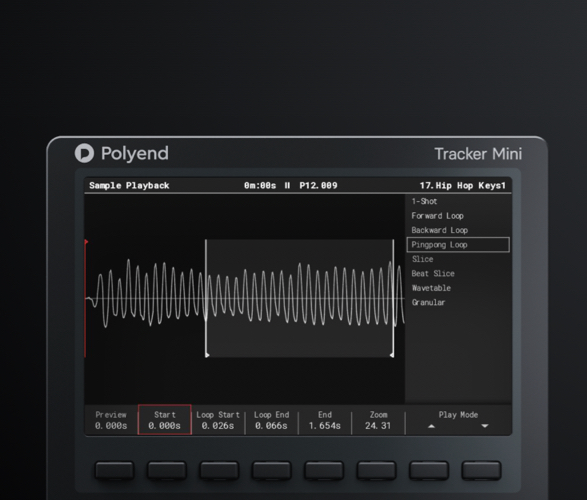Select the highlighted Pingpong Loop mode

[x=458, y=245]
